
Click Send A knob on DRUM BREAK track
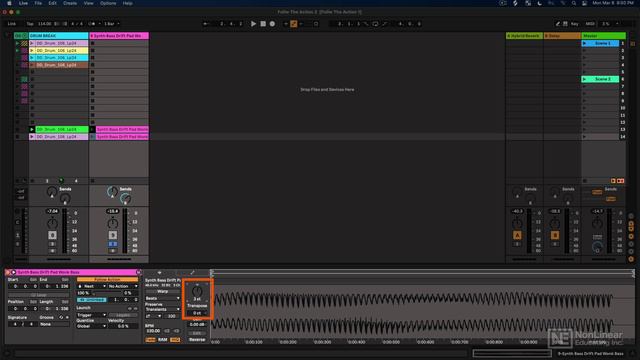point(52,191)
